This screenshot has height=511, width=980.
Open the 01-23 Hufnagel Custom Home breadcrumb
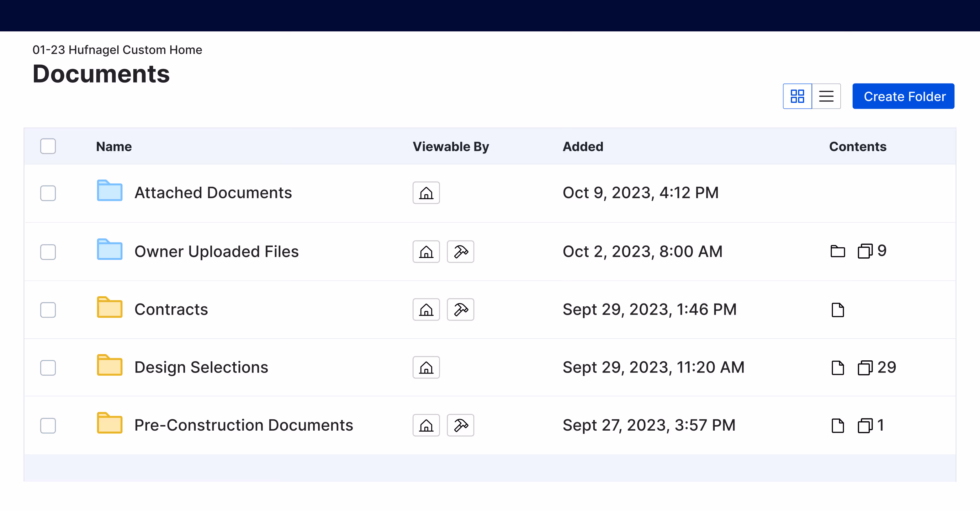tap(117, 50)
